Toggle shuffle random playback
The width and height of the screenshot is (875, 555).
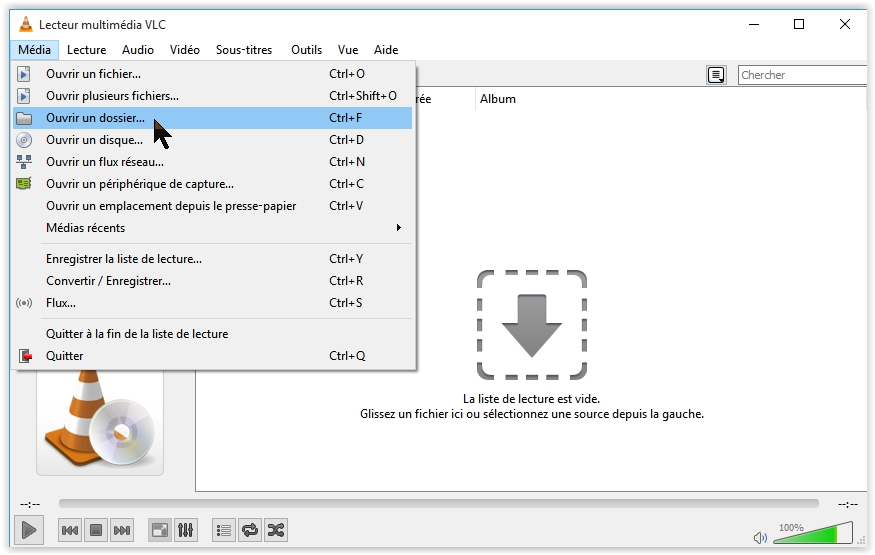[276, 530]
